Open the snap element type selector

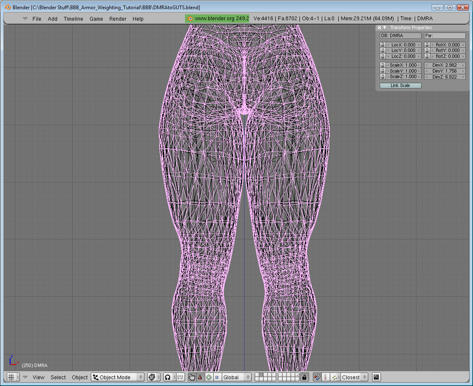335,377
